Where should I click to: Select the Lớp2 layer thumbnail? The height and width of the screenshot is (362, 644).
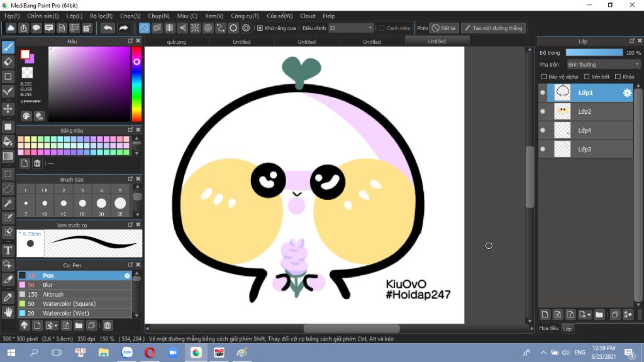point(562,112)
